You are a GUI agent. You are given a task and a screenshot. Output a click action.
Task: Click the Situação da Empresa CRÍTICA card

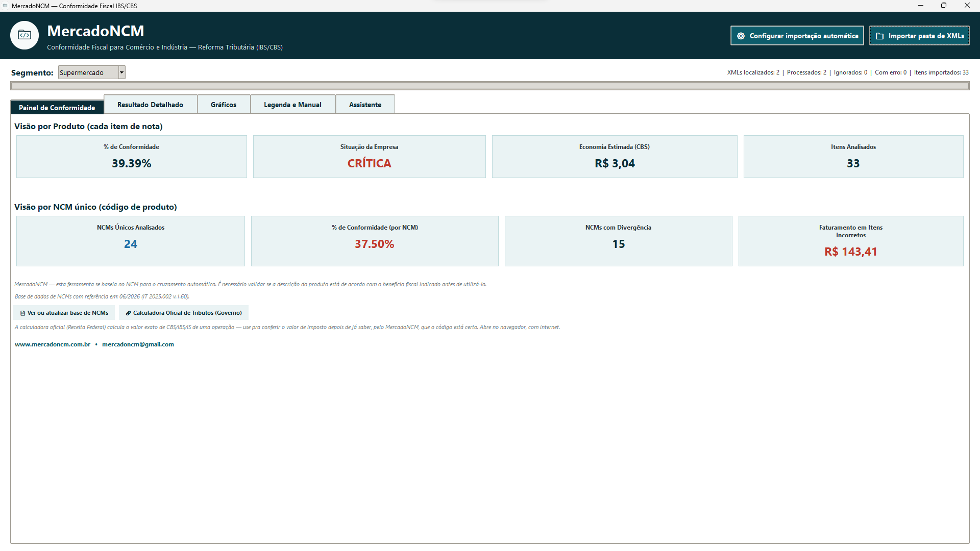coord(369,157)
